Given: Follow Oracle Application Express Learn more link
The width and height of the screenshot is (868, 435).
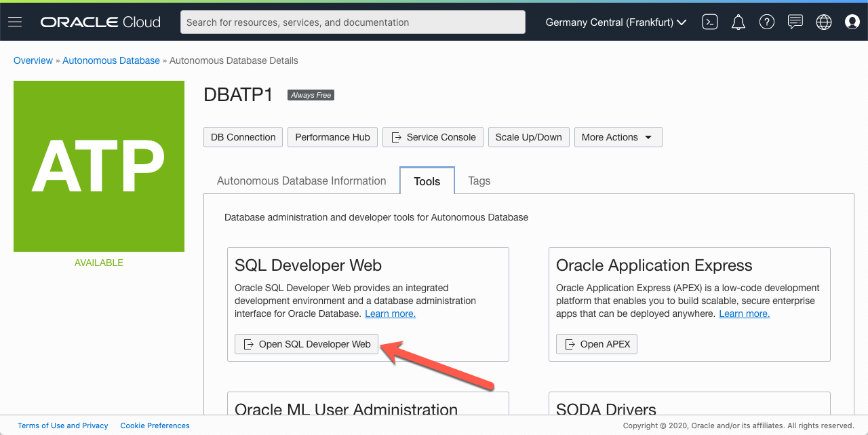Looking at the screenshot, I should point(745,314).
